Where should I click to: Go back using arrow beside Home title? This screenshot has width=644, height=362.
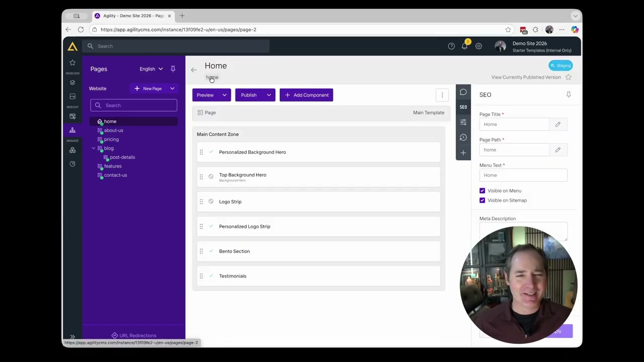pyautogui.click(x=194, y=70)
